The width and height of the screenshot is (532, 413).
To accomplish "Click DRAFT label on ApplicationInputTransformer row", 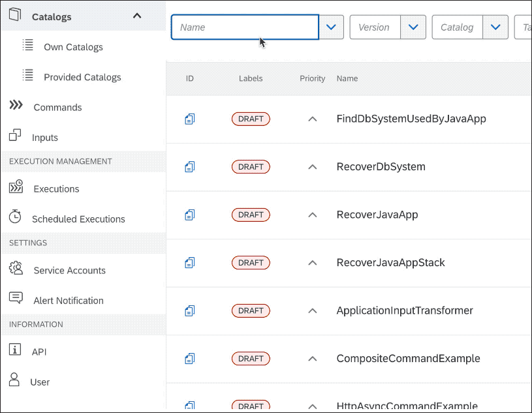I will point(251,311).
